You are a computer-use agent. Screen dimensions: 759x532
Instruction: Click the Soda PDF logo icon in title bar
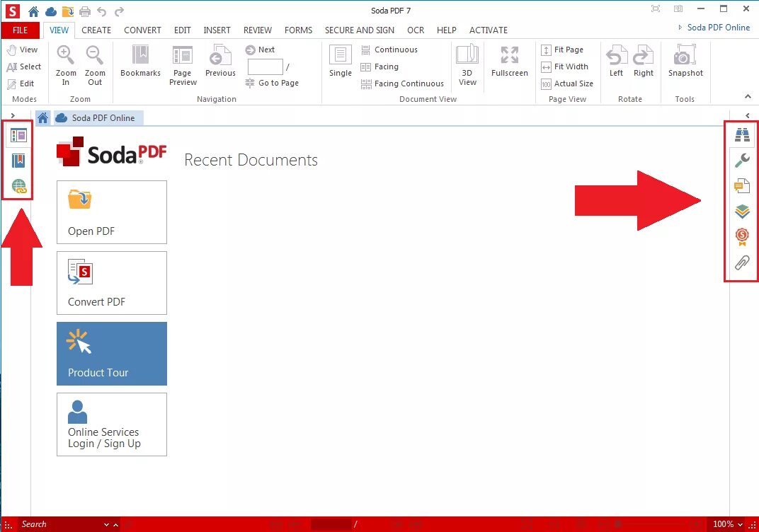tap(12, 11)
